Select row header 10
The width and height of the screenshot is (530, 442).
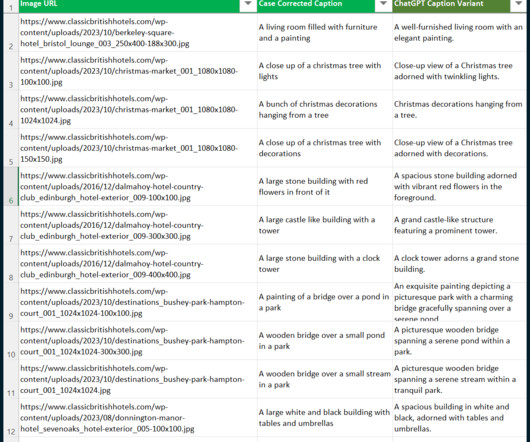[x=11, y=341]
